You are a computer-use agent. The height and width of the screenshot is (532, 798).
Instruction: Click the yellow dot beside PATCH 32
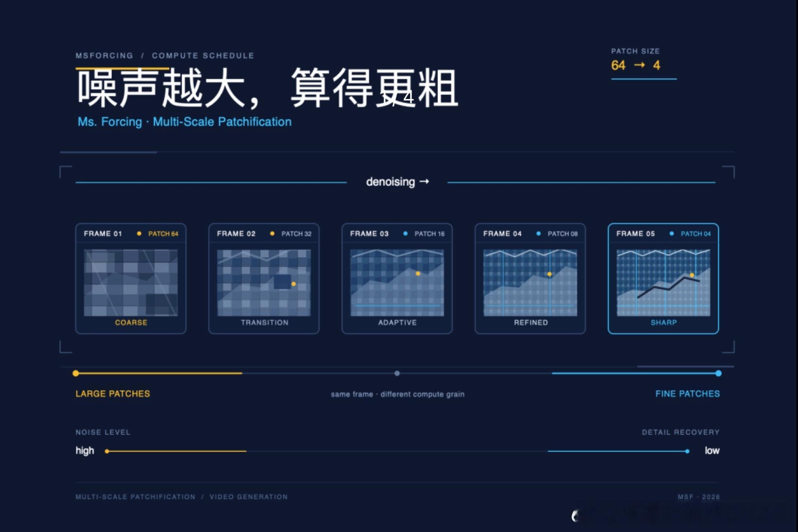pos(272,234)
